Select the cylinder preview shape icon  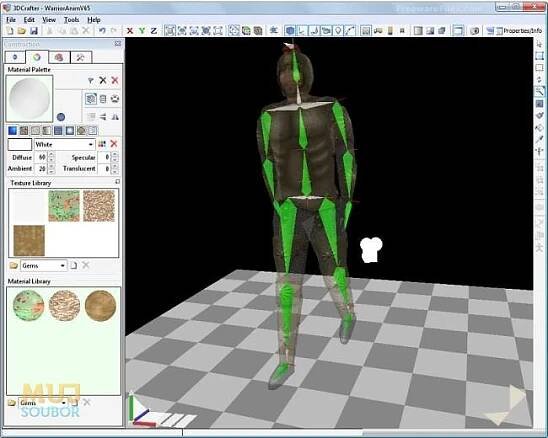(x=103, y=99)
